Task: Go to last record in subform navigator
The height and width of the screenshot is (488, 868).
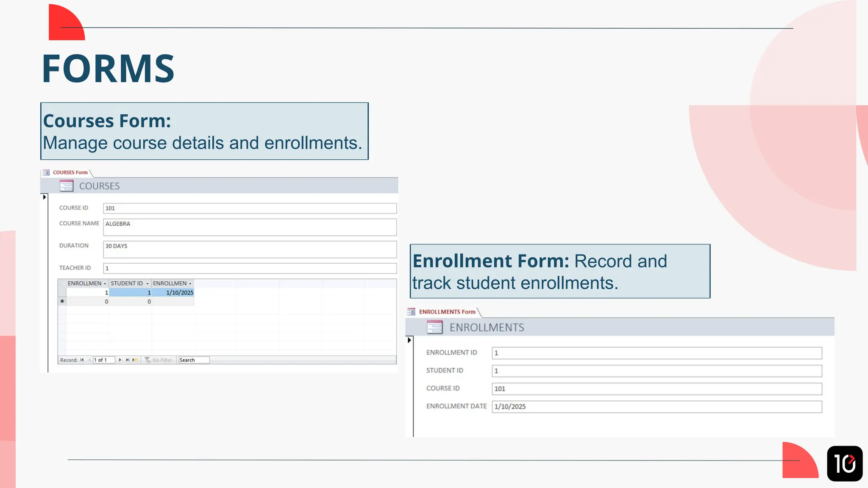Action: pos(128,360)
